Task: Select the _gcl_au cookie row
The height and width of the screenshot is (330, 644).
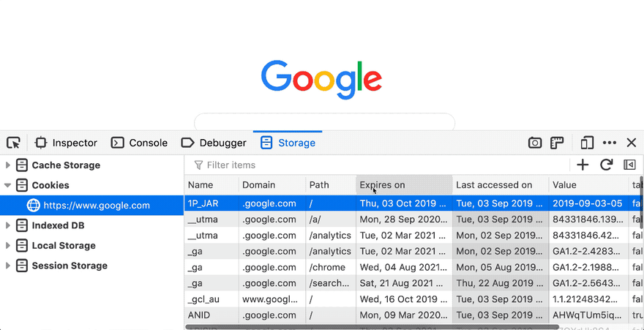Action: coord(412,299)
